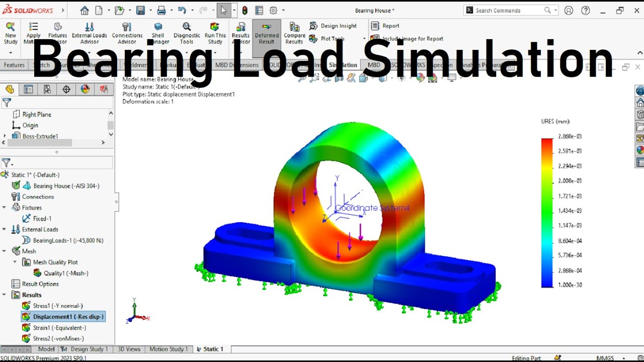Open the DimXpertManager tab icon
Screen dimensions: 644x362
66,89
